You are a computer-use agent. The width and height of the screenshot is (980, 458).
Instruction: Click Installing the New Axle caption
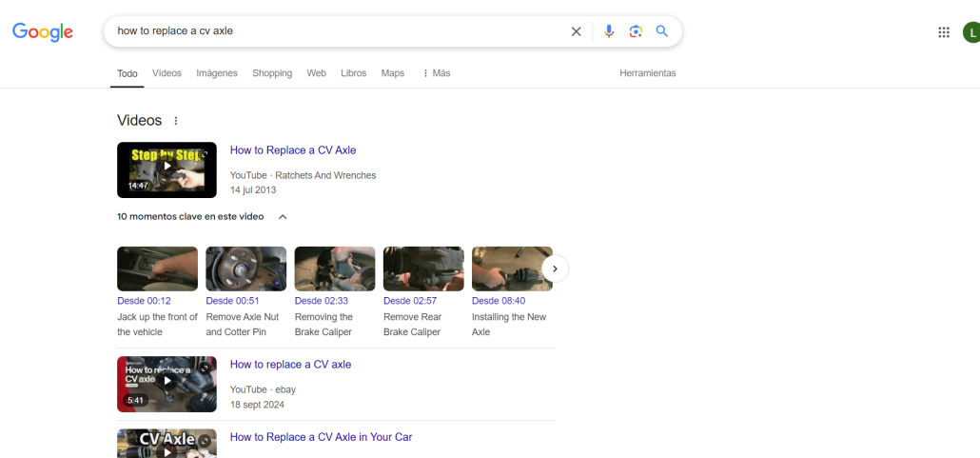click(509, 325)
